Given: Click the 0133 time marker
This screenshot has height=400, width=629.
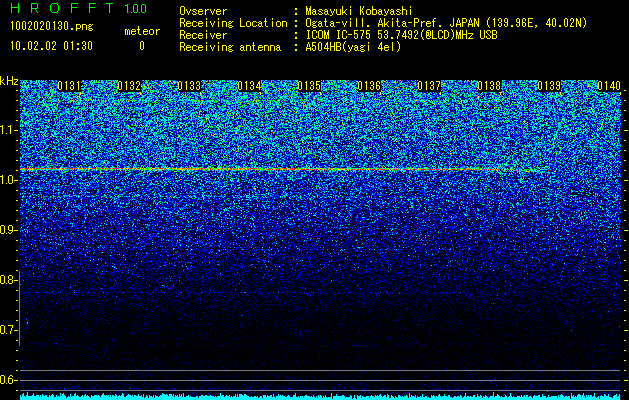Looking at the screenshot, I should coord(189,86).
